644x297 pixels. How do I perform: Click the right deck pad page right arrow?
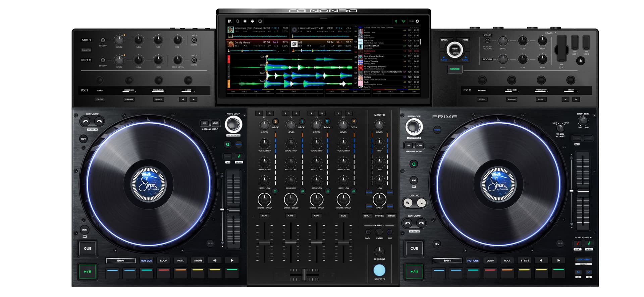click(558, 260)
